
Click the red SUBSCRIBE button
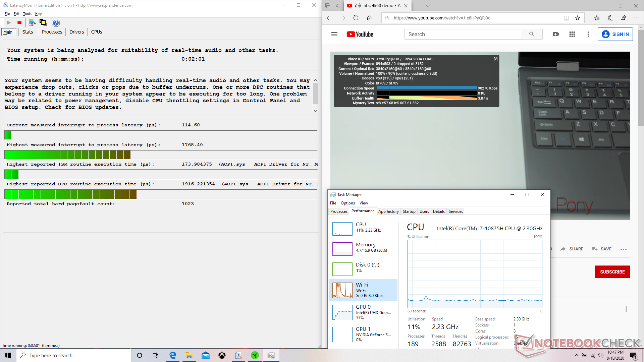pos(612,272)
